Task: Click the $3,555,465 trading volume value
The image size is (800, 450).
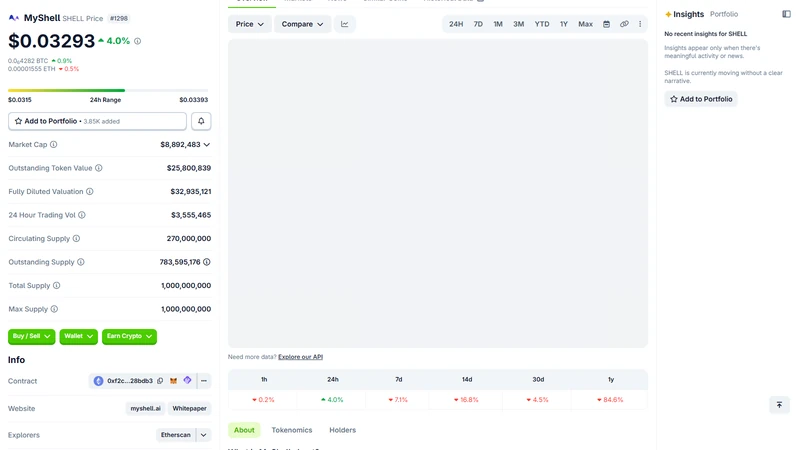Action: point(191,215)
